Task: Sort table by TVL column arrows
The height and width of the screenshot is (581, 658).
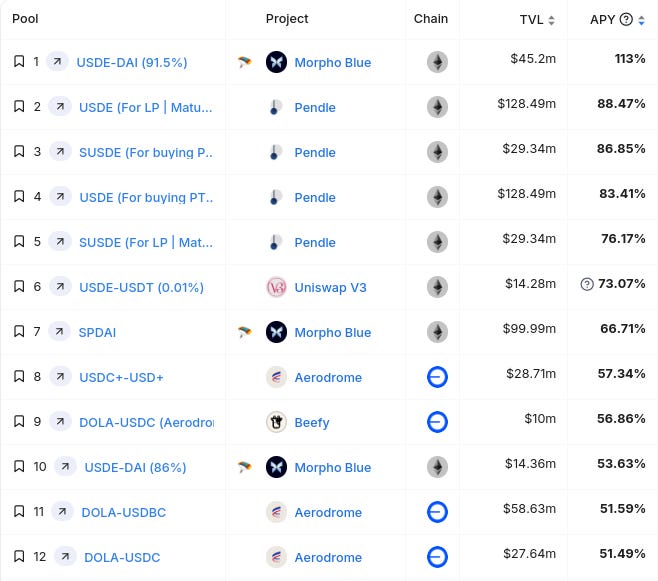Action: [x=551, y=20]
